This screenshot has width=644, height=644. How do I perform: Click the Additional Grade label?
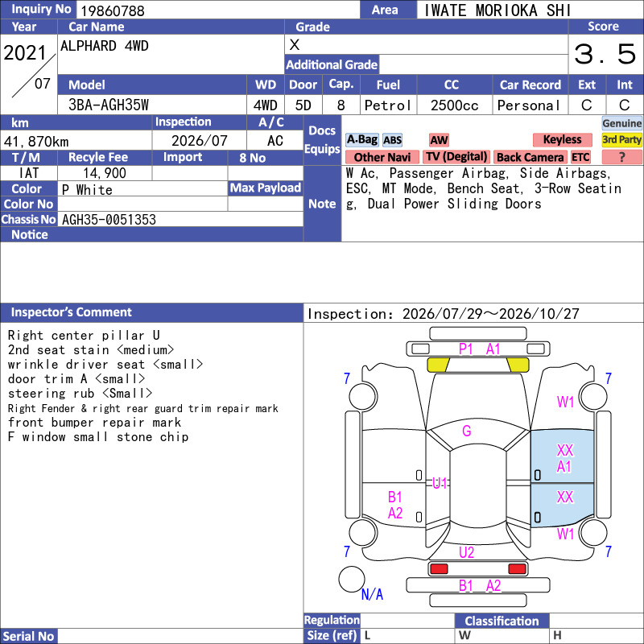tap(332, 64)
